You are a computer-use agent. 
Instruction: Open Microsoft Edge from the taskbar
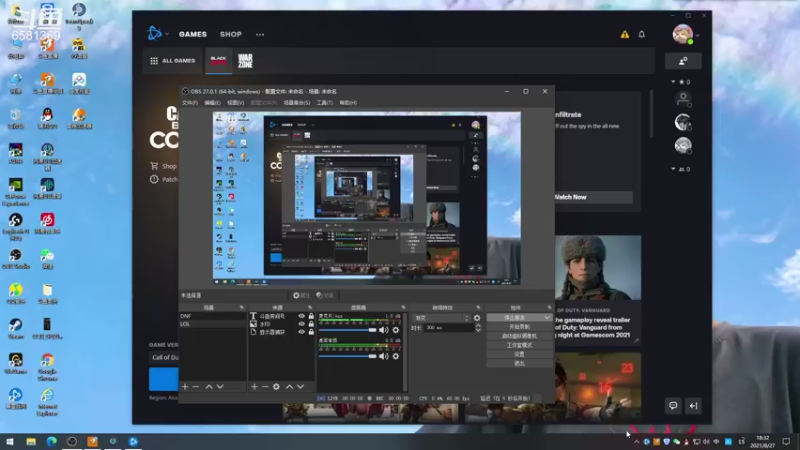tap(52, 441)
